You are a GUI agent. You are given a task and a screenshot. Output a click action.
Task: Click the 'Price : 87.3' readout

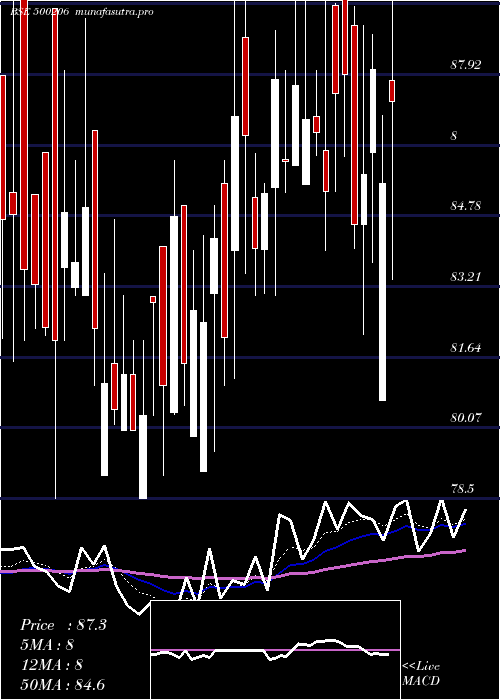63,625
